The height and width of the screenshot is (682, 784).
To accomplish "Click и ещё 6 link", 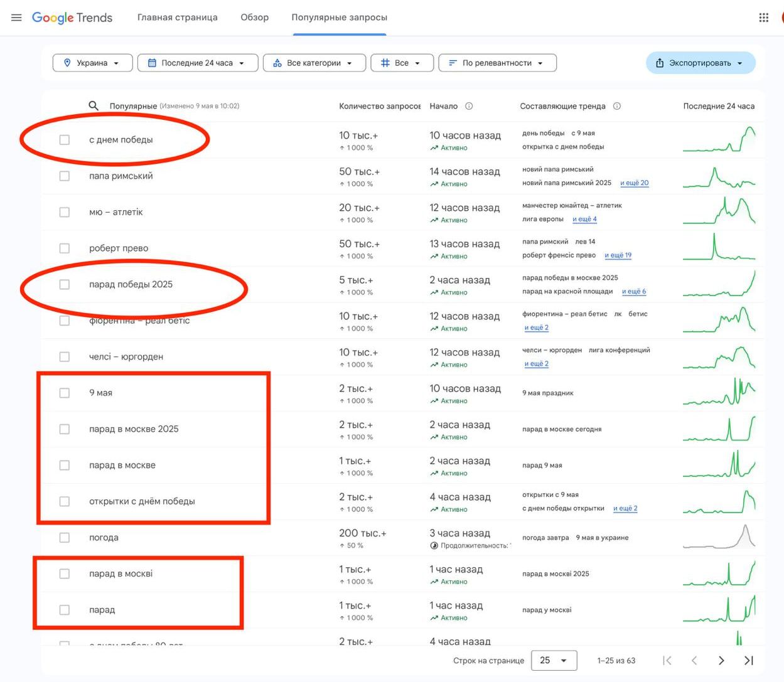I will tap(634, 292).
